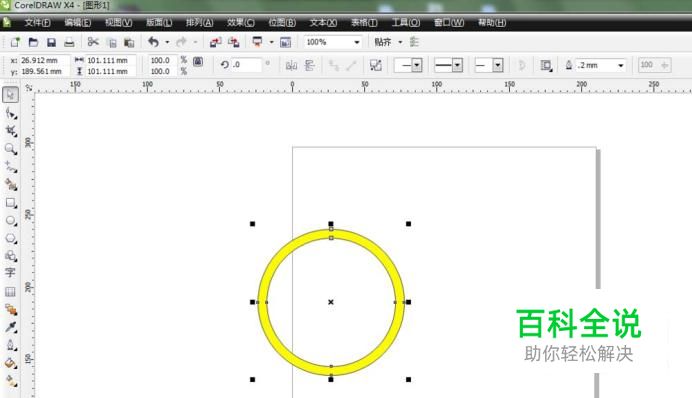Click the Copy icon
The height and width of the screenshot is (398, 692).
(x=112, y=42)
